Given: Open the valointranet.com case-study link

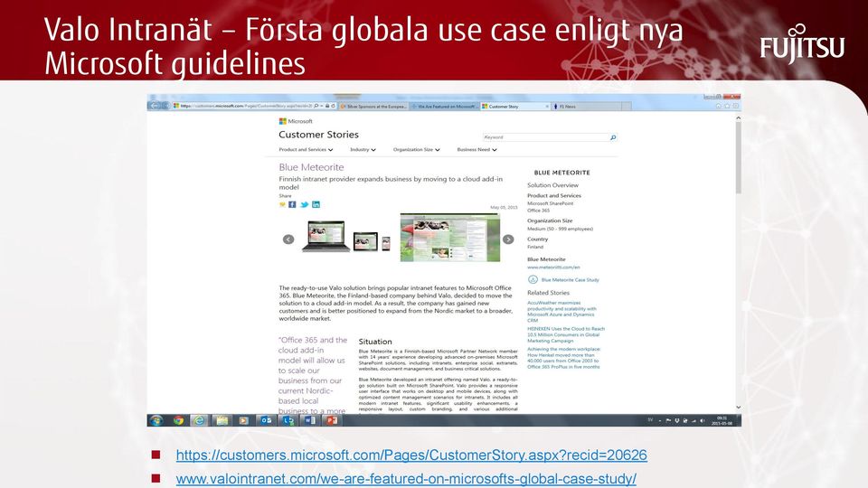Looking at the screenshot, I should (x=406, y=479).
